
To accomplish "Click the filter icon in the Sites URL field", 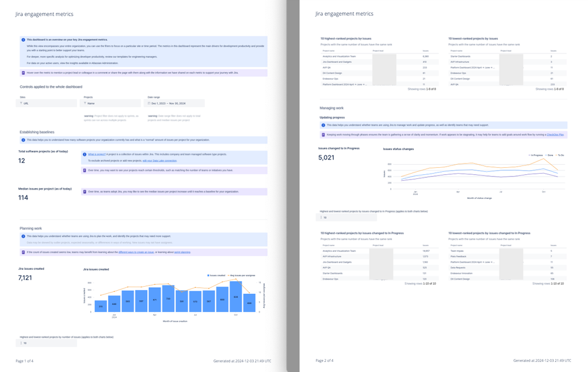I will (21, 103).
